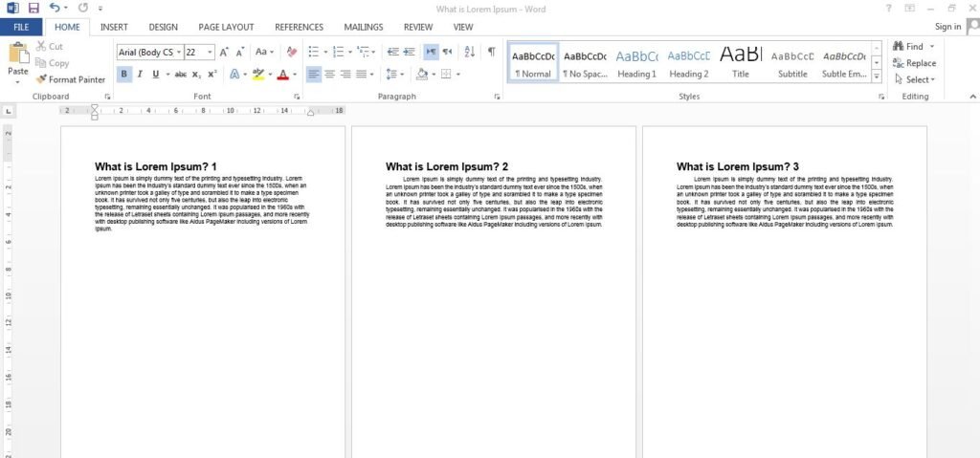Image resolution: width=980 pixels, height=458 pixels.
Task: Switch to the PAGE LAYOUT ribbon tab
Action: point(225,27)
